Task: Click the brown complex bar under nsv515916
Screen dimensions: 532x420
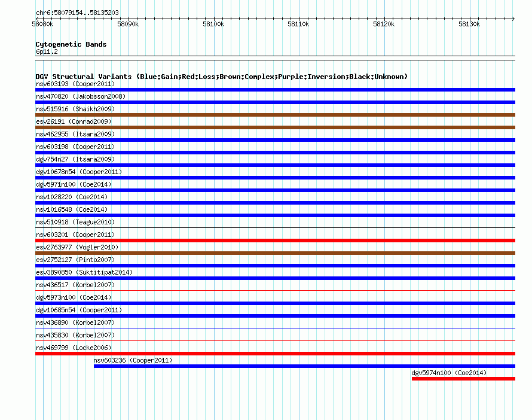Action: [275, 115]
